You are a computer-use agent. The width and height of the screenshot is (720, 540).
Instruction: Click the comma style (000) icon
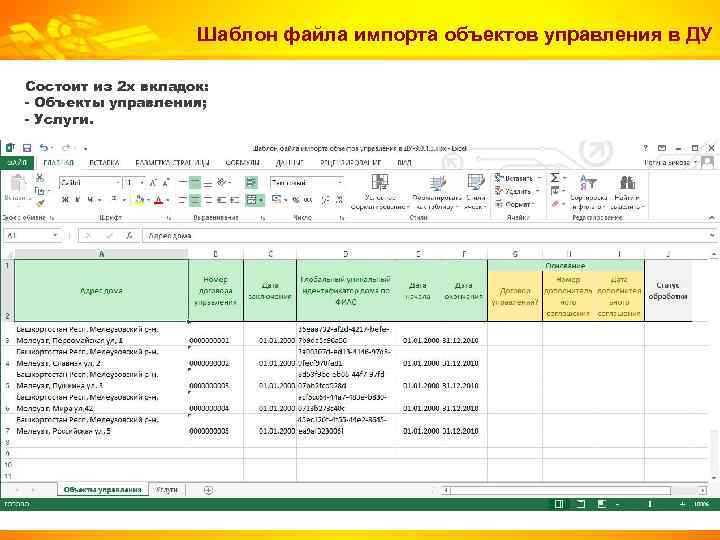pos(308,200)
